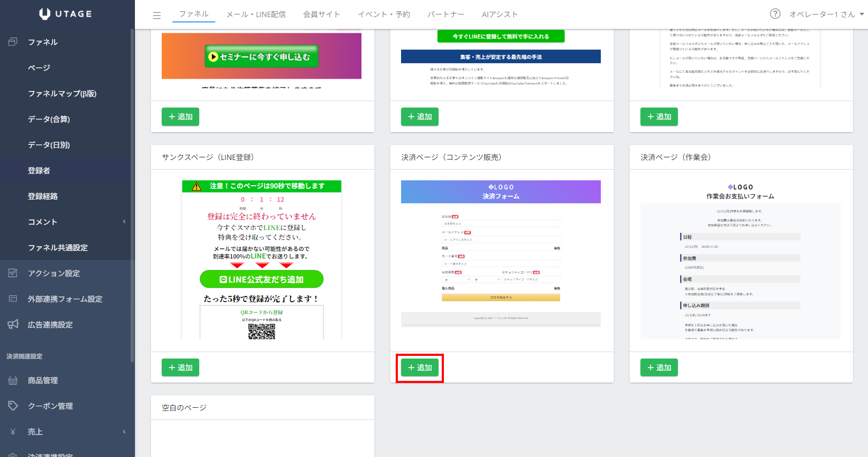Expand the 売上 submenu chevron
This screenshot has width=868, height=457.
124,431
